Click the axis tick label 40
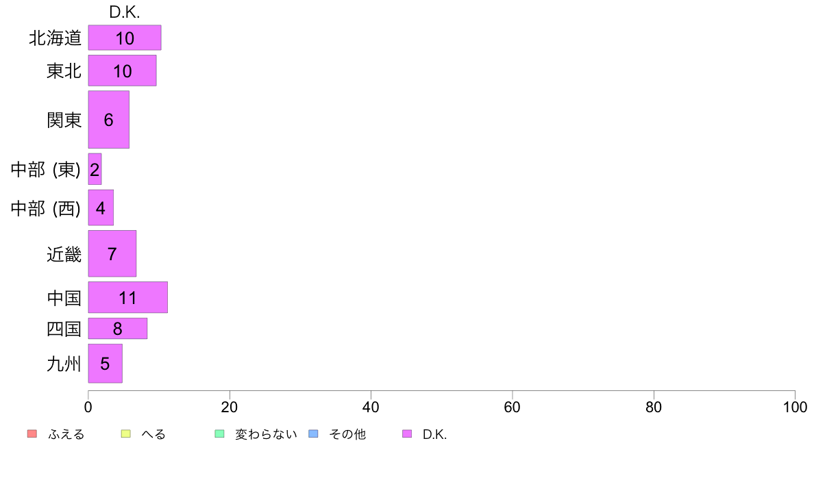This screenshot has width=814, height=504. pos(371,407)
